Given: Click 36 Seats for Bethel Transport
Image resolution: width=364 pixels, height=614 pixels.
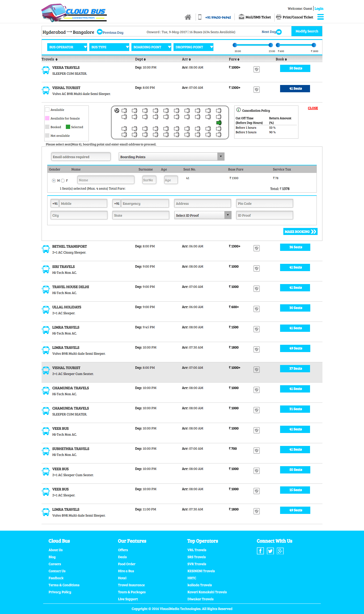Looking at the screenshot, I should [x=295, y=247].
